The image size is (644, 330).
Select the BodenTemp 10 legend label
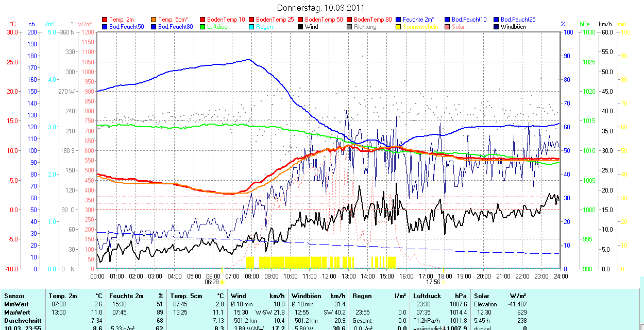point(226,19)
